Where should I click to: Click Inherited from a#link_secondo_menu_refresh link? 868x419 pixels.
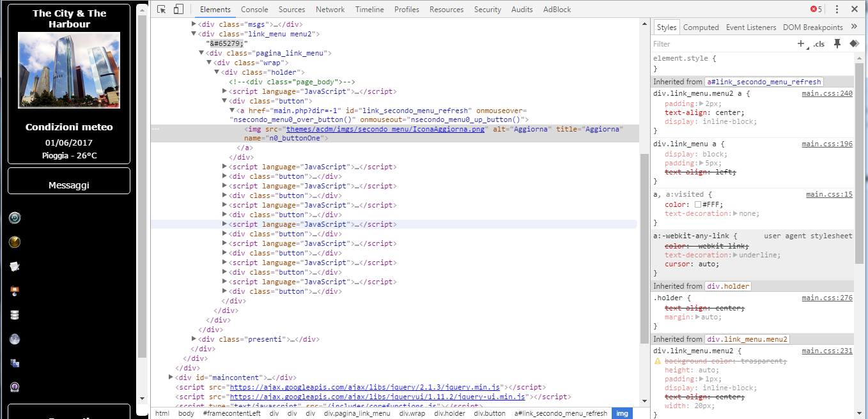tap(764, 82)
